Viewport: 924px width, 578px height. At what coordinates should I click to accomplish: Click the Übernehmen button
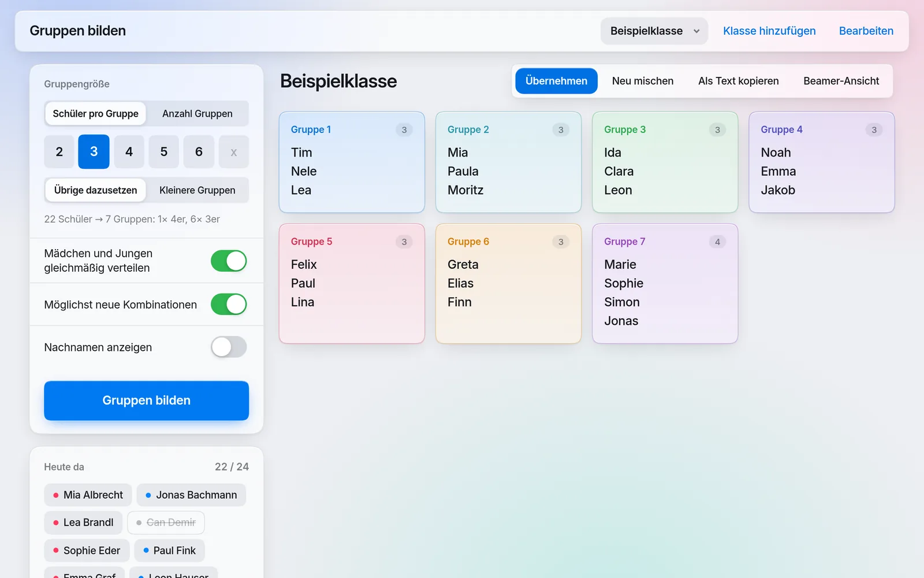pos(556,81)
